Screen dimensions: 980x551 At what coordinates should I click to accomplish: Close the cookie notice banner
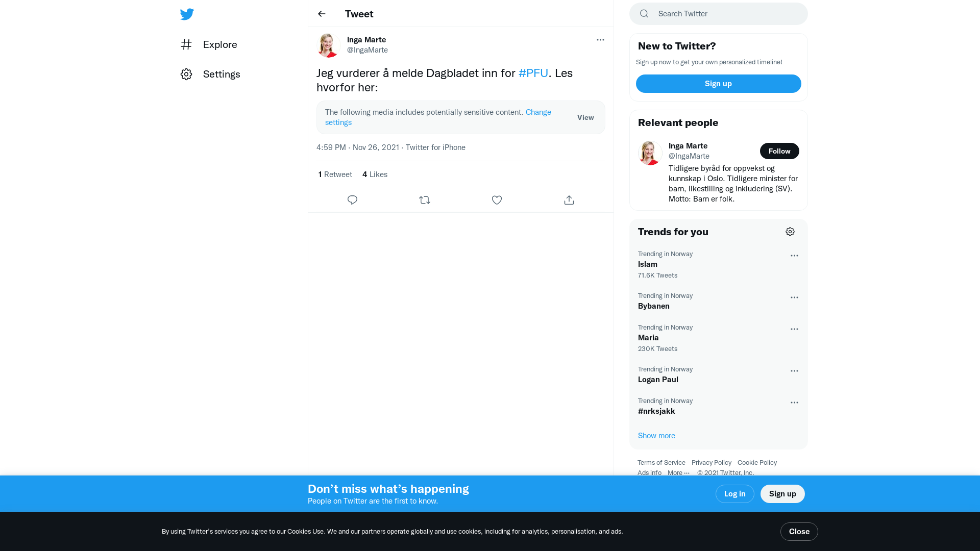[799, 532]
